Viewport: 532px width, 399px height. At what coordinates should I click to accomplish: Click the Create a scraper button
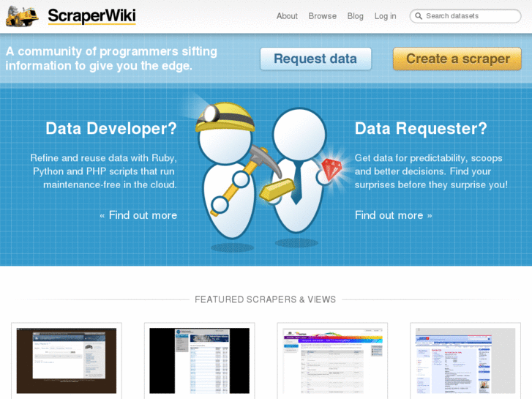click(x=457, y=59)
